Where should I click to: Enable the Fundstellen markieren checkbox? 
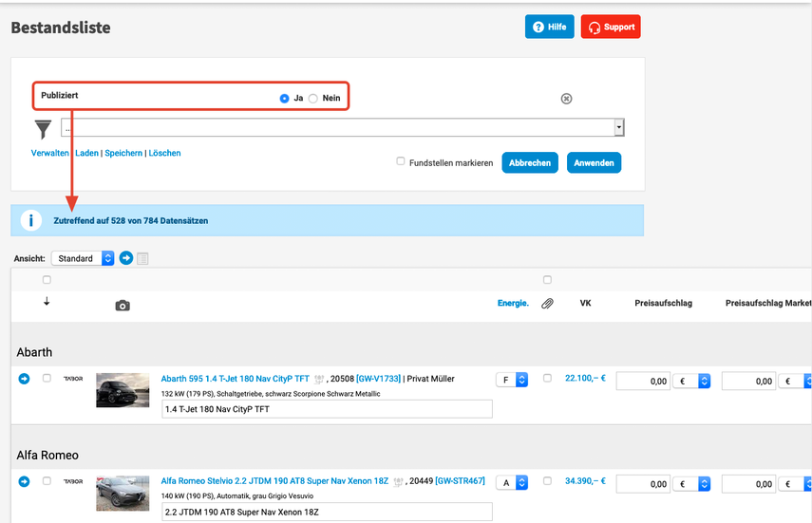[x=401, y=161]
